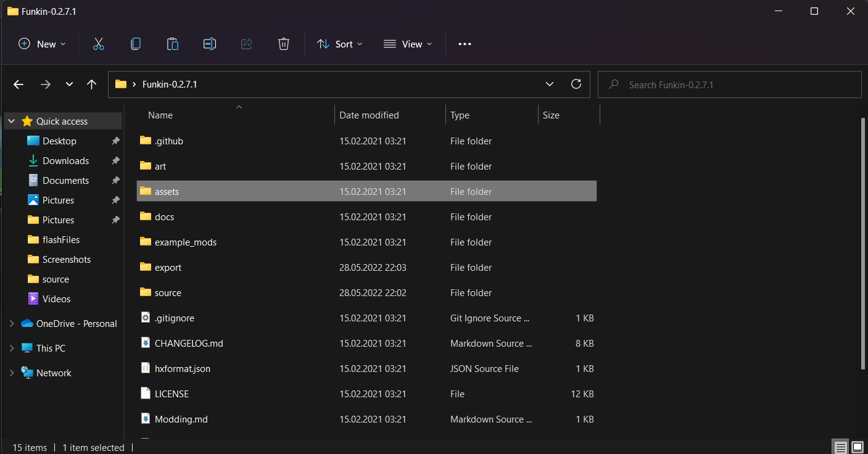Open Downloads in Quick access
The width and height of the screenshot is (868, 454).
pyautogui.click(x=65, y=160)
